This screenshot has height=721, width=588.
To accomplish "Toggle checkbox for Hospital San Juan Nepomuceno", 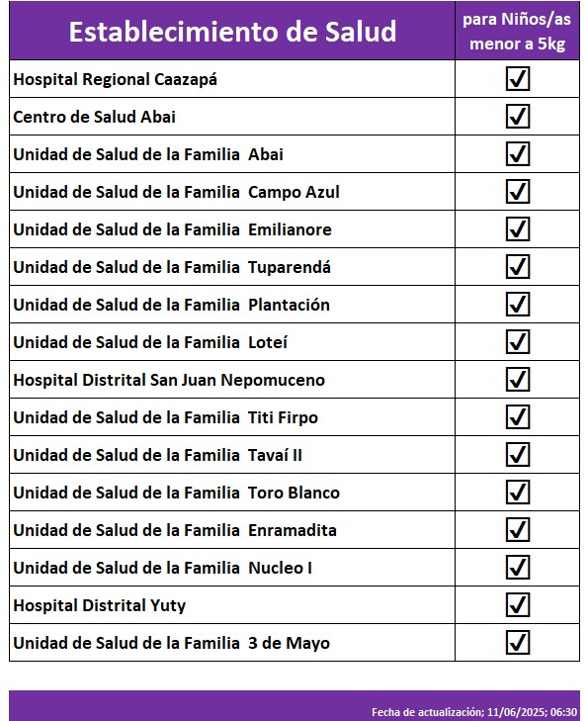I will click(518, 380).
